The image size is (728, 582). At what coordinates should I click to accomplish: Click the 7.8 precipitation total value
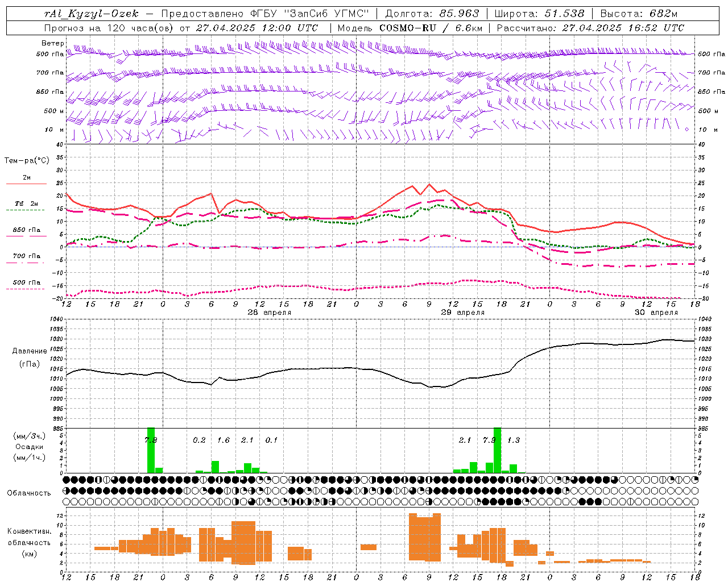click(151, 440)
